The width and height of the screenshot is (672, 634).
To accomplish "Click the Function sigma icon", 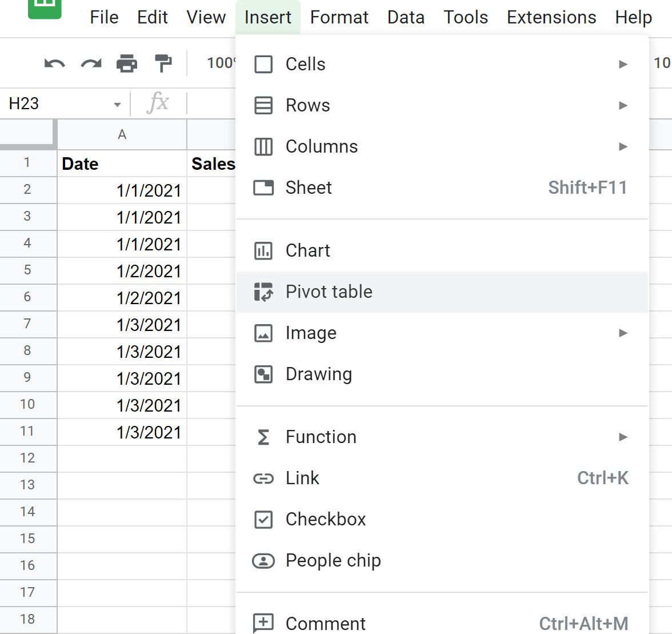I will click(263, 437).
